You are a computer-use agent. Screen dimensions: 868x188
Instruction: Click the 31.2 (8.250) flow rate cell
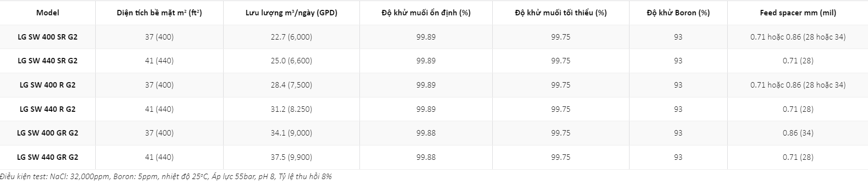(291, 109)
